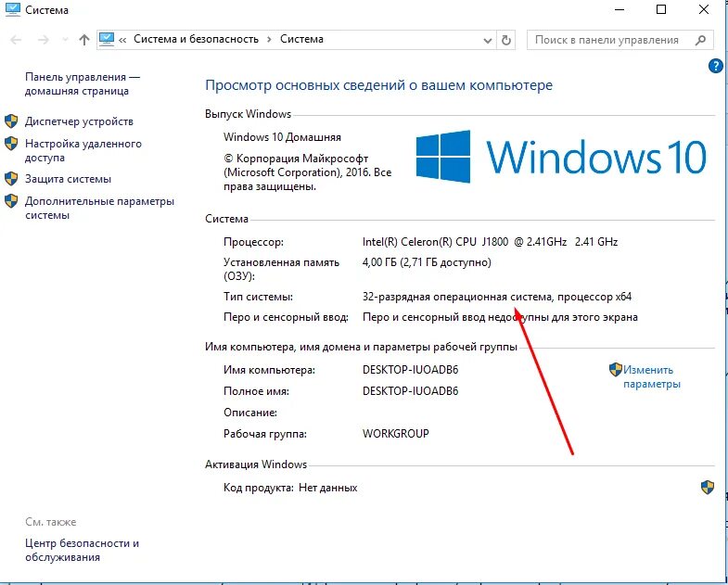
Task: Open Защита системы link
Action: tap(68, 179)
